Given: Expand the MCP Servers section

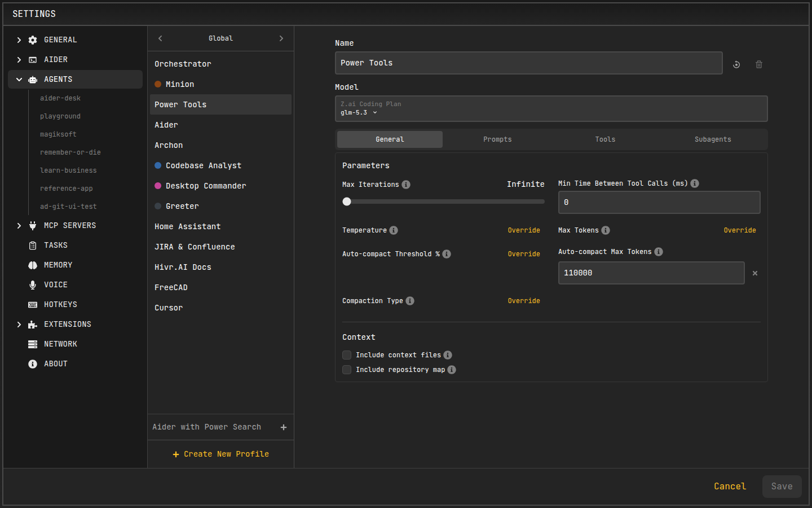Looking at the screenshot, I should (19, 225).
